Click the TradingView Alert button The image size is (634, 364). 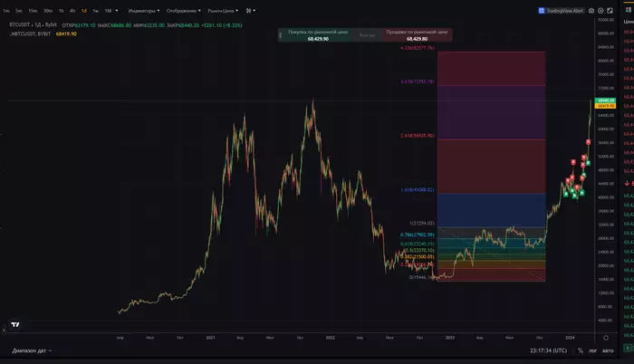[561, 11]
